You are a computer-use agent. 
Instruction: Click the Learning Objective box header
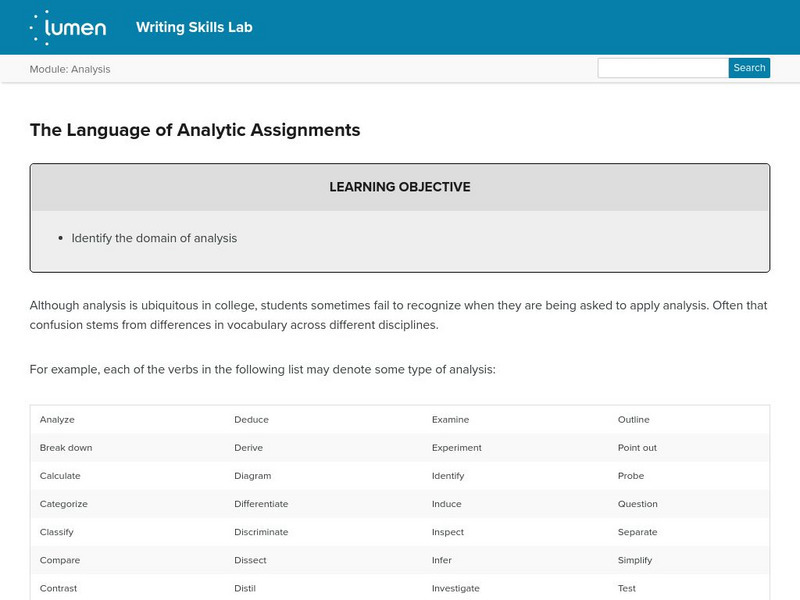point(400,187)
